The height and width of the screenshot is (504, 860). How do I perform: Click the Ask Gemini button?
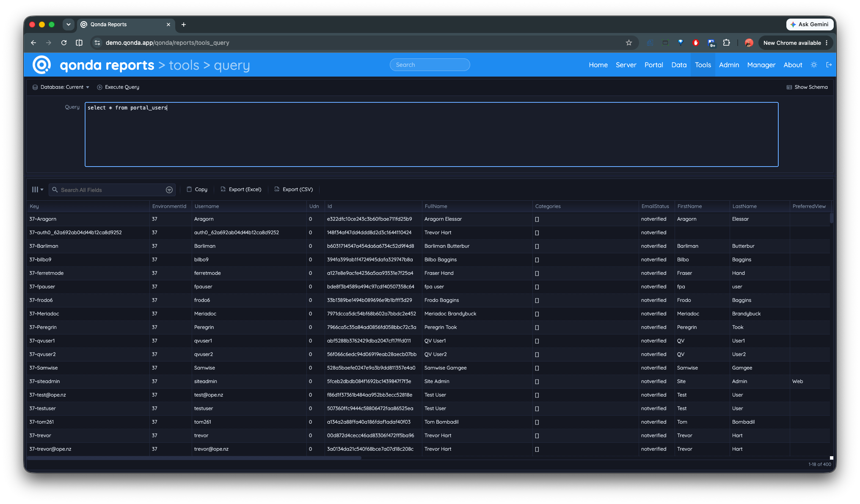tap(809, 25)
